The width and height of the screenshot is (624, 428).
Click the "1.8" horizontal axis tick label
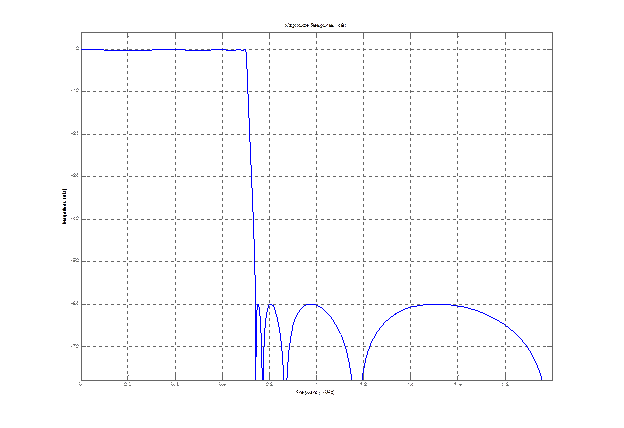[505, 384]
